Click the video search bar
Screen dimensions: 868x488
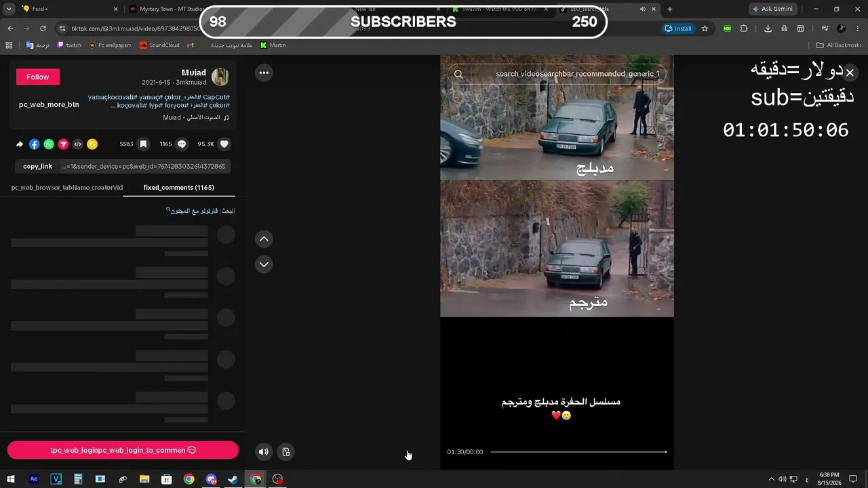pyautogui.click(x=557, y=74)
